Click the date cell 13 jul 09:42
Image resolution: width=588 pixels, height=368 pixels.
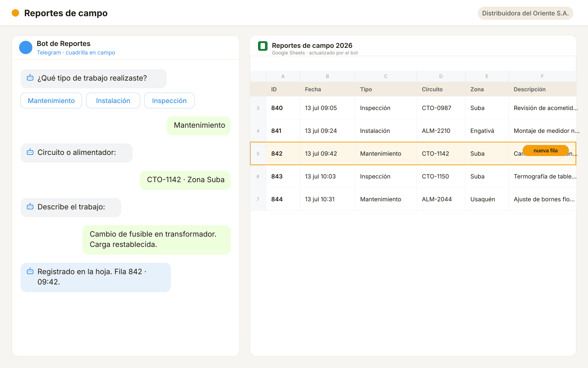point(327,153)
